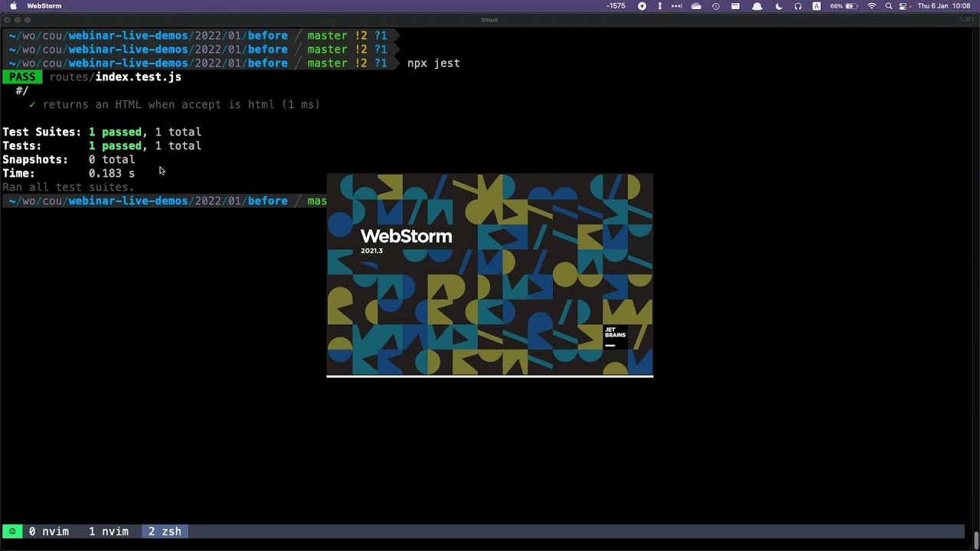Click the Time: 0.183 s line
Image resolution: width=980 pixels, height=551 pixels.
click(69, 173)
